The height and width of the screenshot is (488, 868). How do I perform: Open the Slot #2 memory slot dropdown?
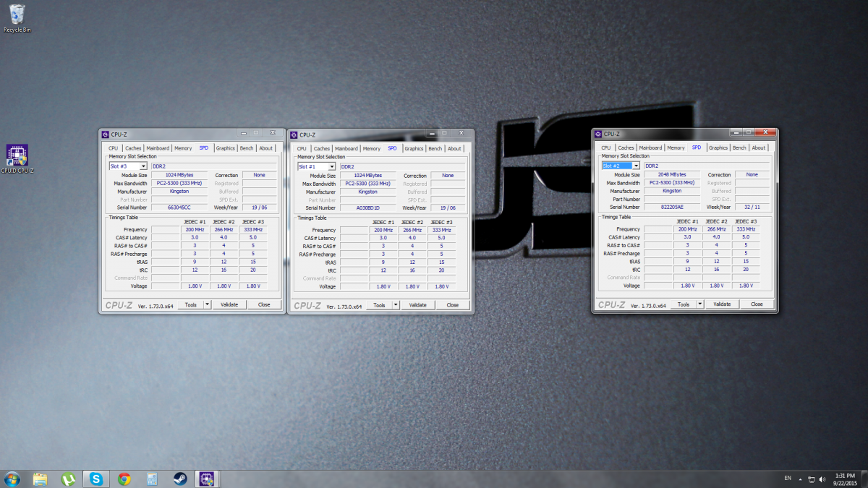(637, 166)
